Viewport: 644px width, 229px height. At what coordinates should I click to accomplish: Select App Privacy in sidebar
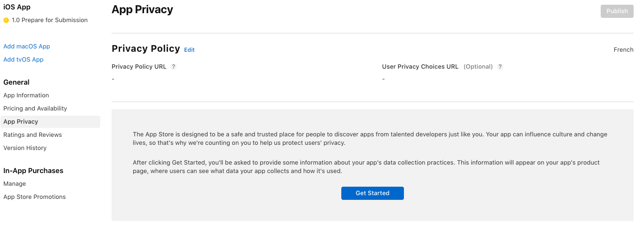50,122
